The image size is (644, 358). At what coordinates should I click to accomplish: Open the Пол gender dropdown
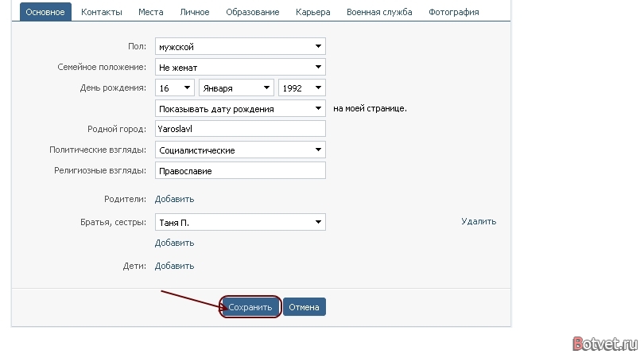tap(240, 46)
